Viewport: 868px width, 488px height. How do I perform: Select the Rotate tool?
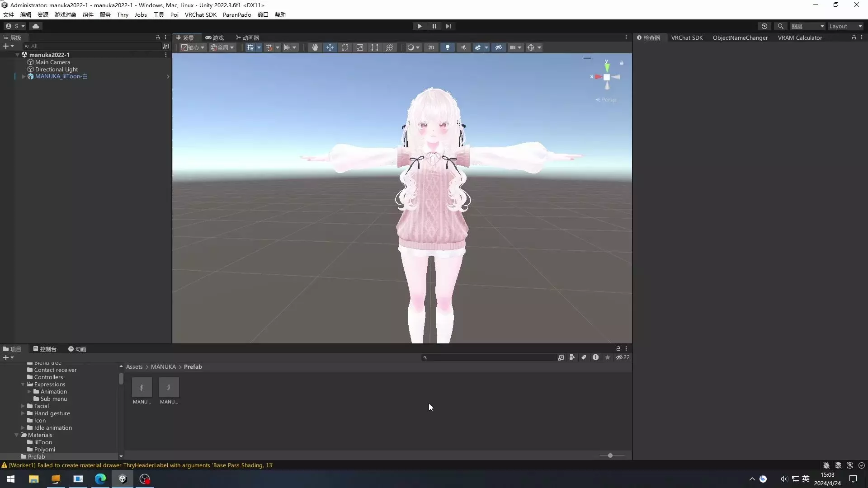click(345, 47)
